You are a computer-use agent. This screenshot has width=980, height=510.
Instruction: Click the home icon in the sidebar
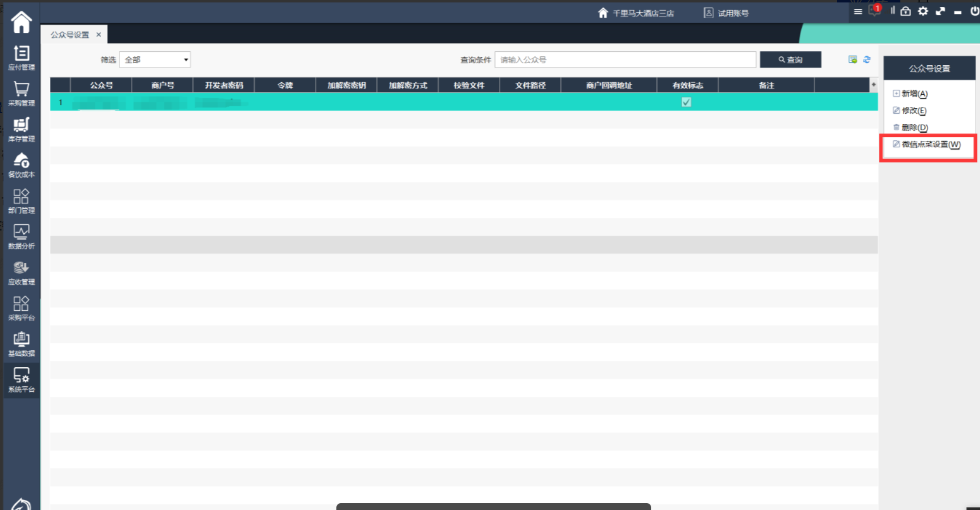pos(21,22)
